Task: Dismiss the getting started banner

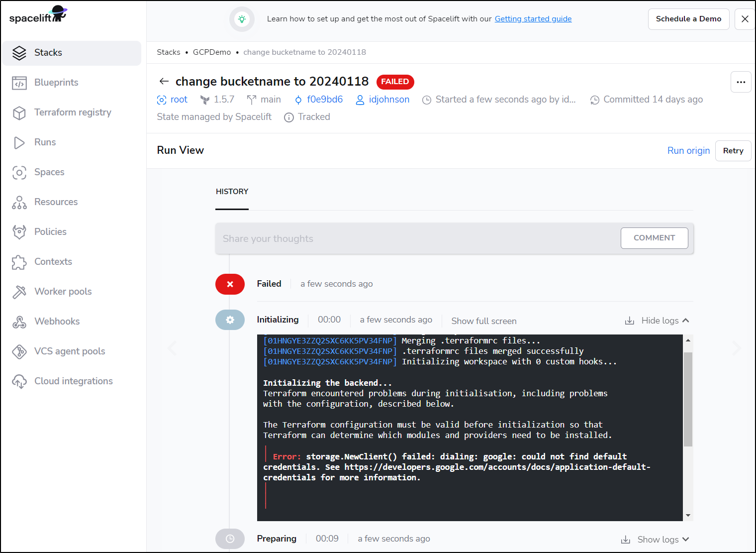Action: (x=745, y=19)
